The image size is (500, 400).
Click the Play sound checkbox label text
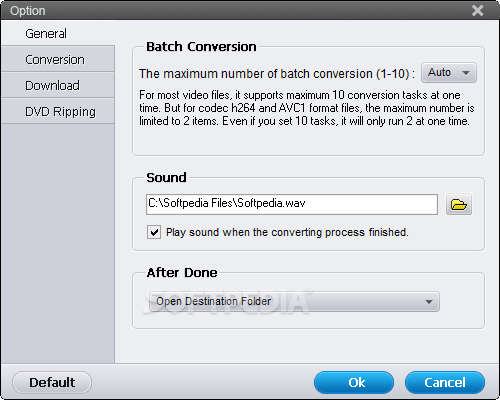pos(287,232)
